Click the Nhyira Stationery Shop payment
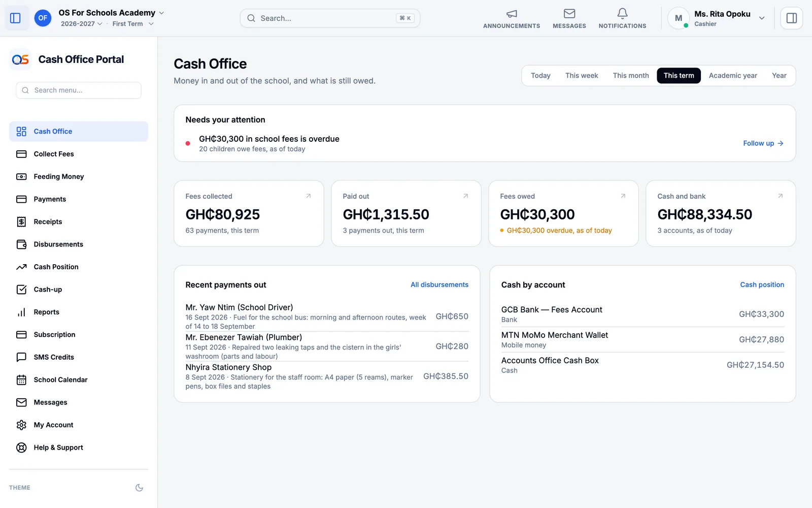Screen dimensions: 812x508 tap(327, 376)
